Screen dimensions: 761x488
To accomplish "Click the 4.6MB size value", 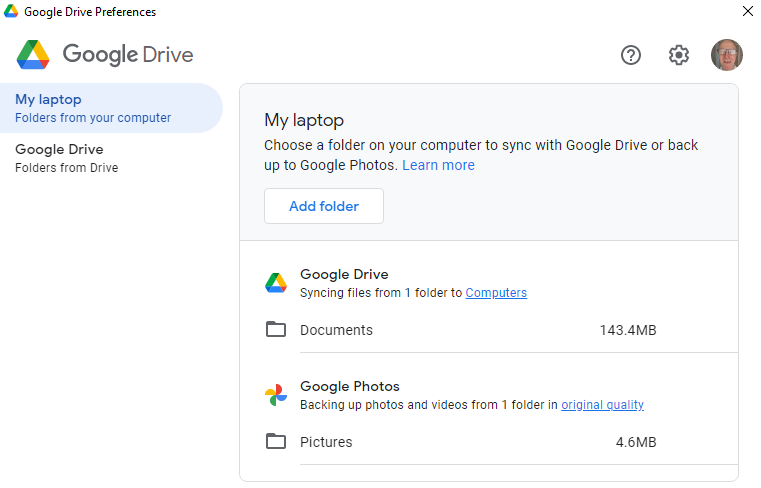I will click(636, 442).
